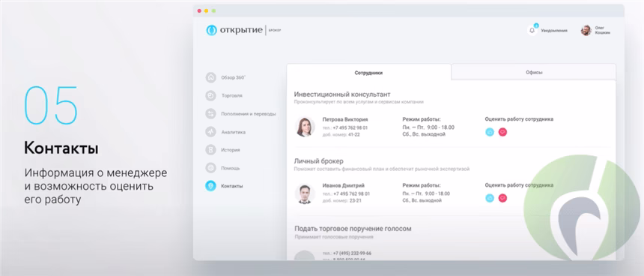This screenshot has height=276, width=644.
Task: Open the Помощь menu entry
Action: [231, 168]
